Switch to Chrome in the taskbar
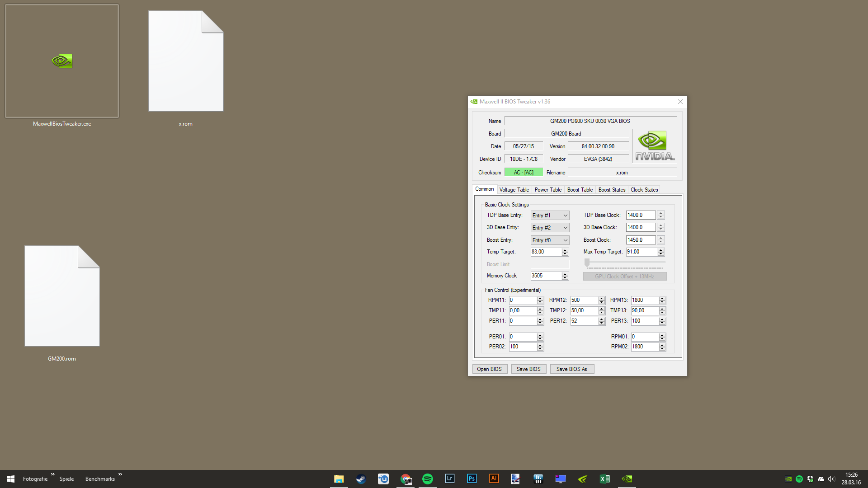Screen dimensions: 868x488 click(406, 479)
